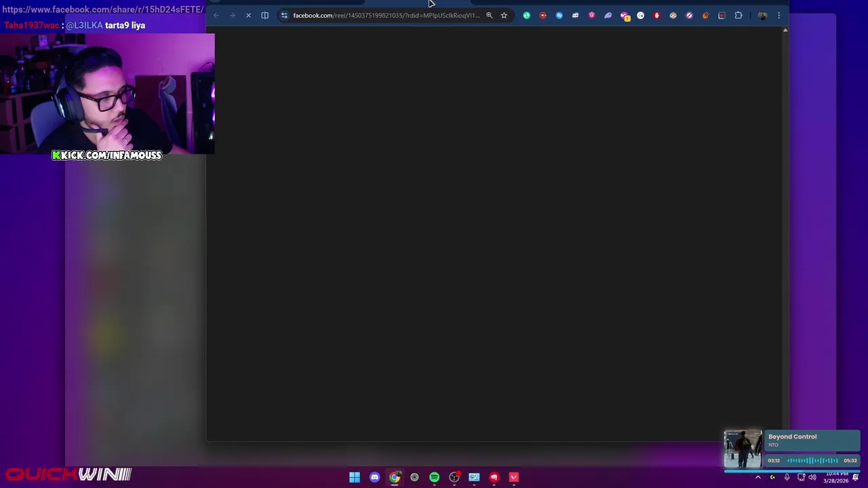Open the Shazam blue extension
The image size is (868, 488).
[x=559, y=15]
